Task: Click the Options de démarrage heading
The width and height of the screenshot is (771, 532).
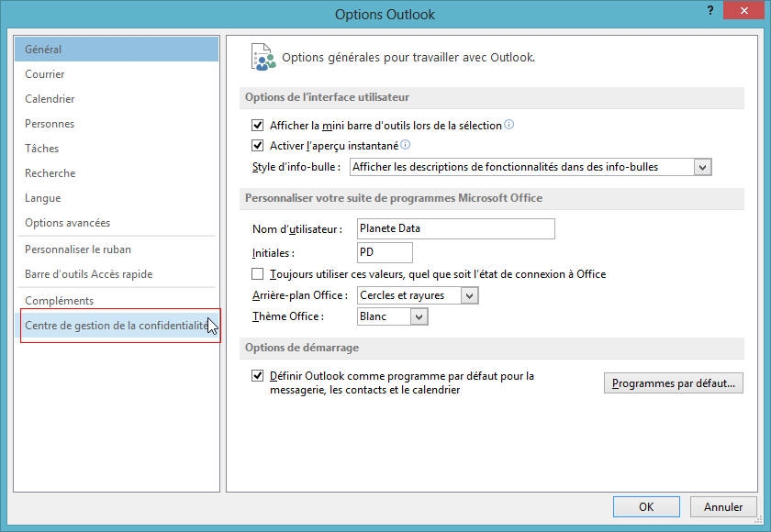Action: pos(302,348)
